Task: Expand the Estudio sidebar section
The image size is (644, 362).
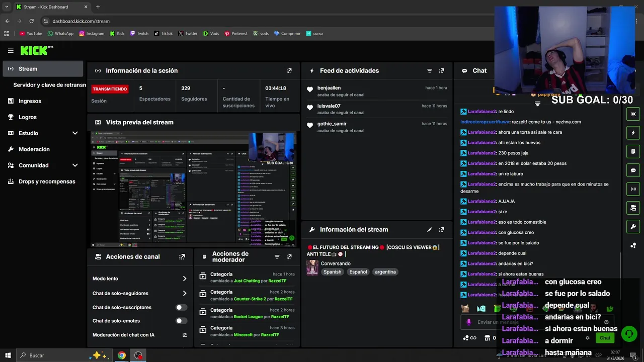Action: (x=75, y=133)
